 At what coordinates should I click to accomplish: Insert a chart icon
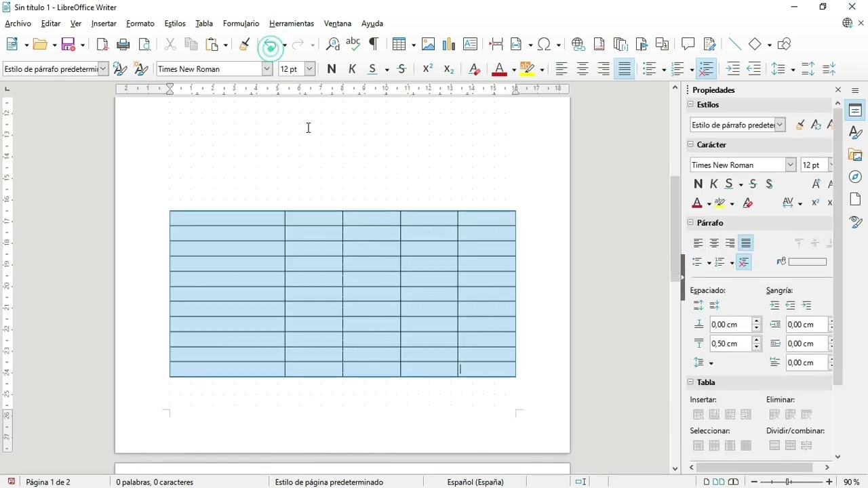click(449, 45)
